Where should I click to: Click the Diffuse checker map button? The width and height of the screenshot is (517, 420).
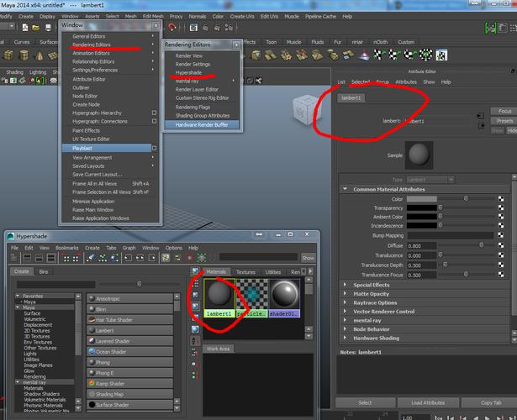(501, 245)
